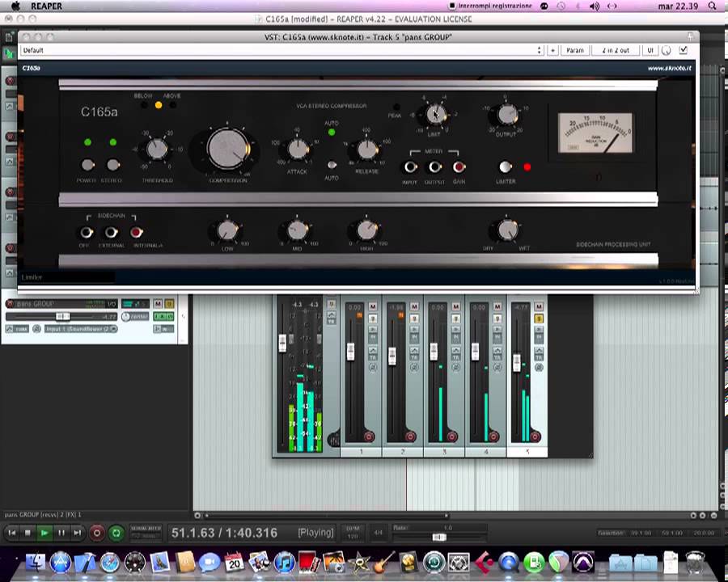Click the sidechain LOW knob
The width and height of the screenshot is (728, 582).
point(227,230)
